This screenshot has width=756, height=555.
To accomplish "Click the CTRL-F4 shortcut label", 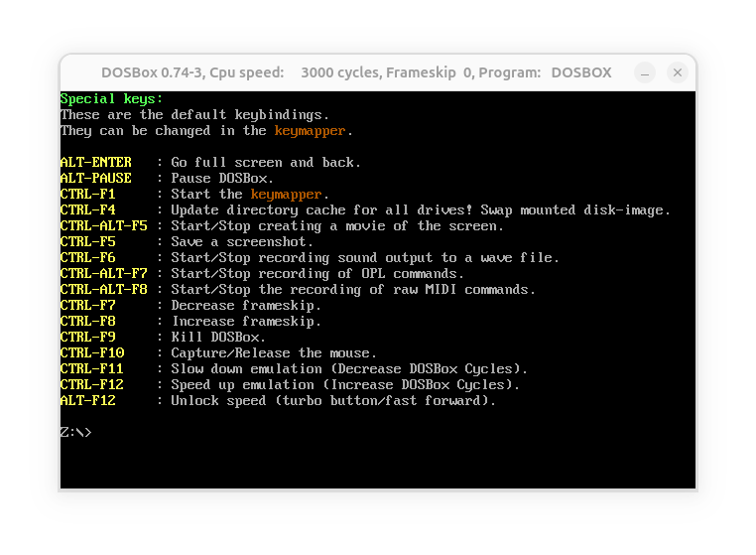I will point(87,209).
